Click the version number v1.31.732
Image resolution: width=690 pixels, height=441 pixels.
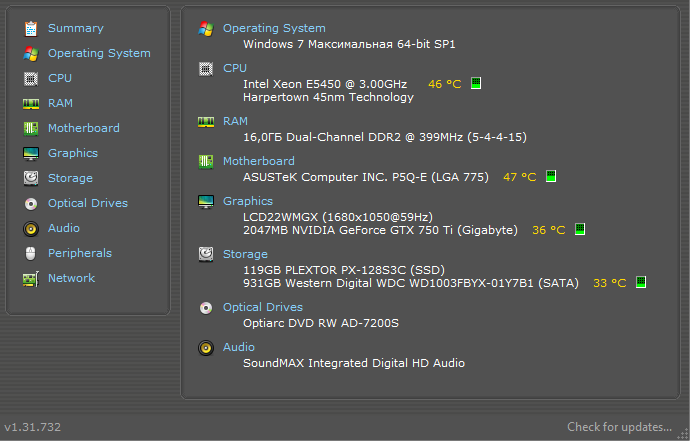[x=33, y=427]
